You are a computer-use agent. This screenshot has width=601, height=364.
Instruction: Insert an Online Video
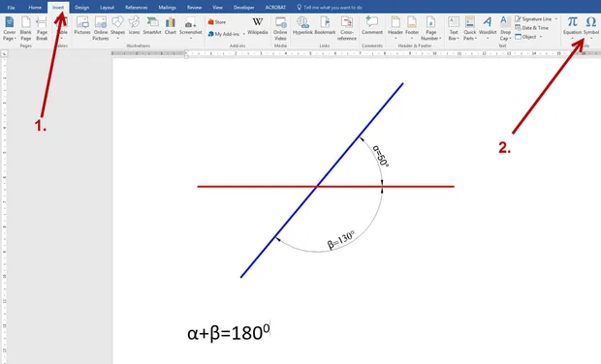(x=280, y=29)
